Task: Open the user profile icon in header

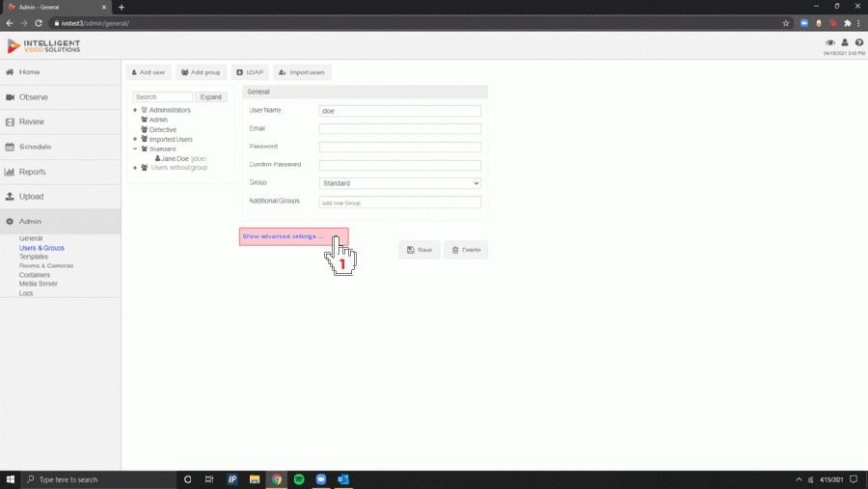Action: click(x=845, y=42)
